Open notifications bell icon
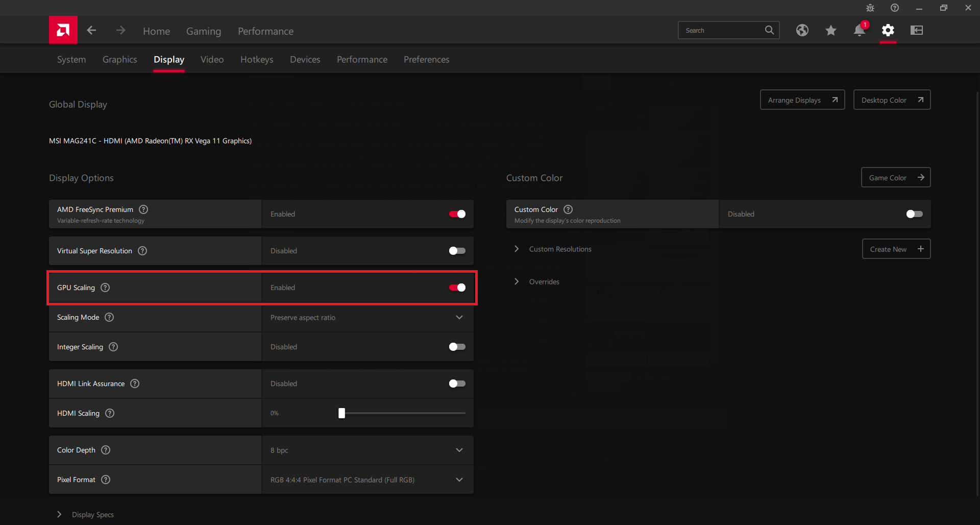This screenshot has height=525, width=980. click(859, 31)
